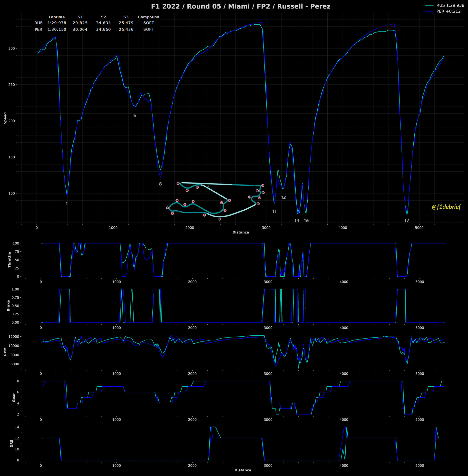Click turn 17 marker on track map

pos(178,184)
